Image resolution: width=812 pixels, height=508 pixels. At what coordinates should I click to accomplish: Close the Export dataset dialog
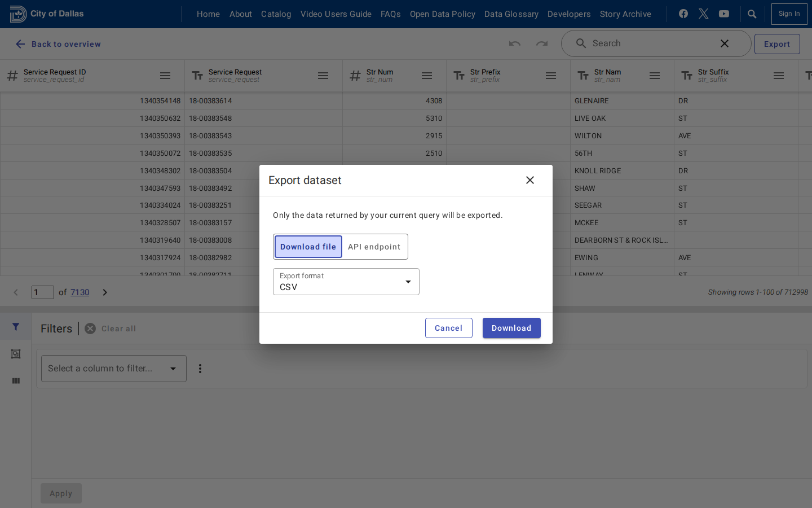pos(530,180)
